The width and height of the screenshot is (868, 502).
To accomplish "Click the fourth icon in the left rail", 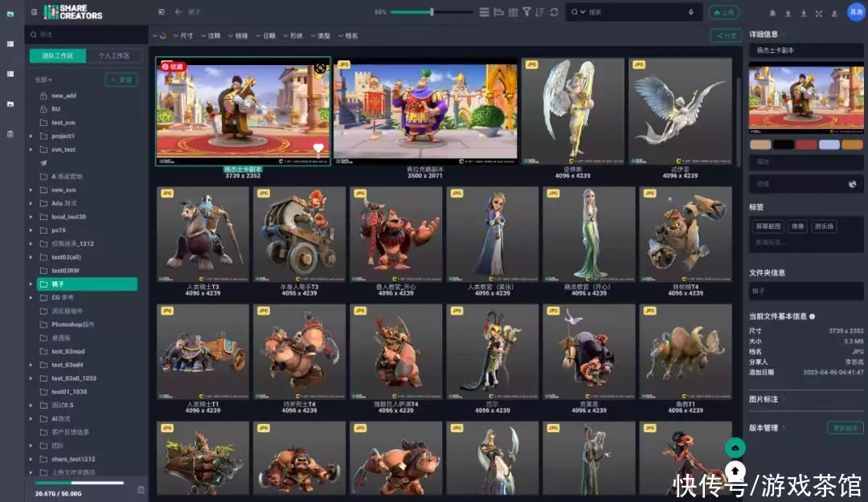I will (10, 104).
